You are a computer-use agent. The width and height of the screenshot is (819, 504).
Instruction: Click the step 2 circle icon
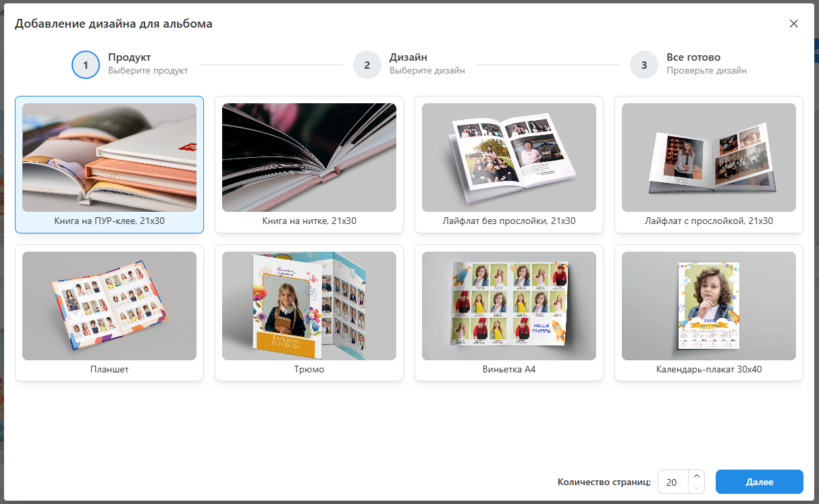(367, 65)
